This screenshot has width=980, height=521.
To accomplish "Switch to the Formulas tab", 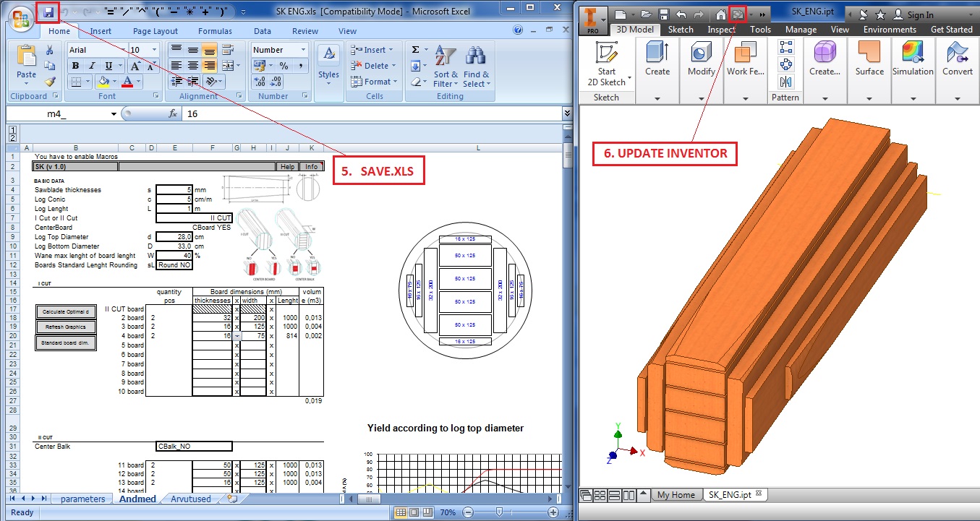I will (x=216, y=31).
